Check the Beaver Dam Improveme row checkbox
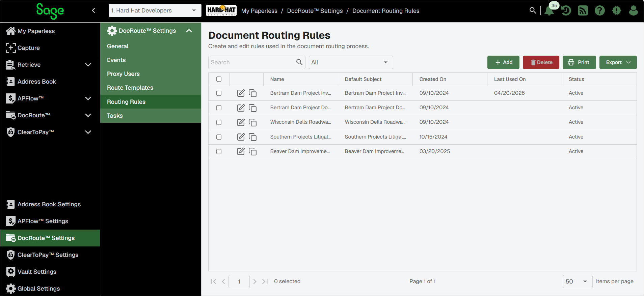The image size is (644, 296). pyautogui.click(x=219, y=151)
